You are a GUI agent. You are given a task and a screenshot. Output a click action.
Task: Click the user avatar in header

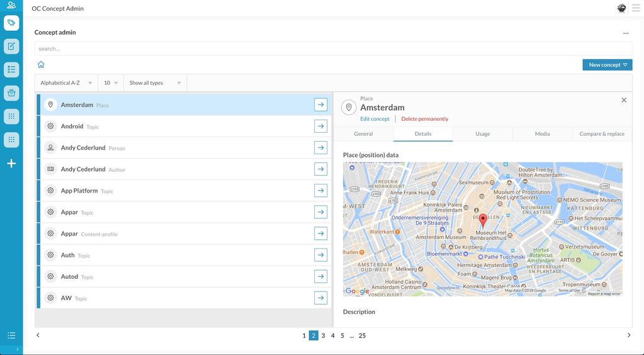[621, 8]
